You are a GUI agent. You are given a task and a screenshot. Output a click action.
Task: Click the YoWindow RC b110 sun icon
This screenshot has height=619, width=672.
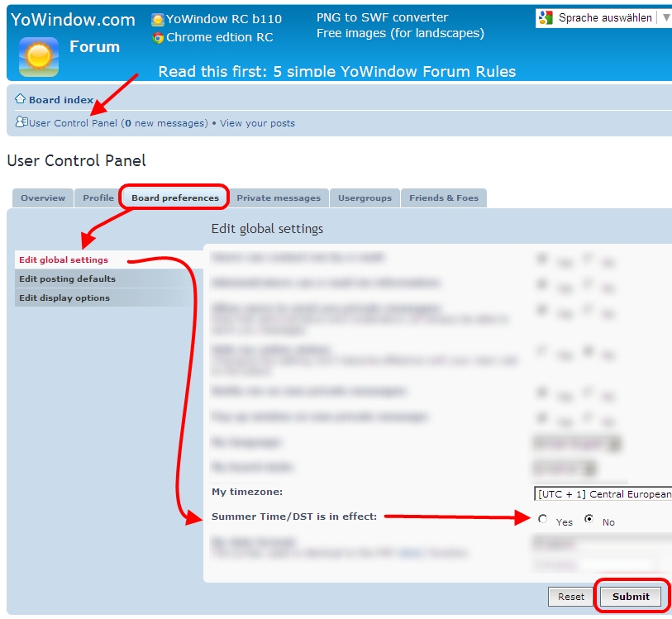pos(158,19)
